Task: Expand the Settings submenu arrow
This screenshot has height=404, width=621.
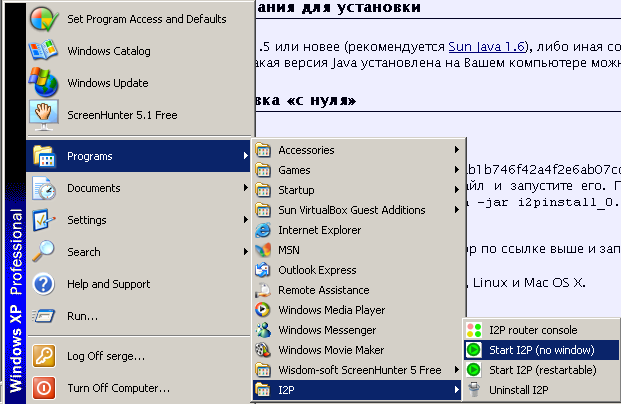Action: [246, 220]
